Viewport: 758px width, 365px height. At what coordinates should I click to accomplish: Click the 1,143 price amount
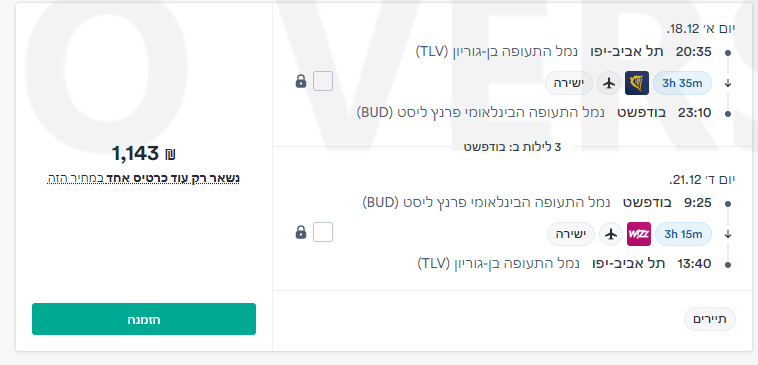point(135,154)
